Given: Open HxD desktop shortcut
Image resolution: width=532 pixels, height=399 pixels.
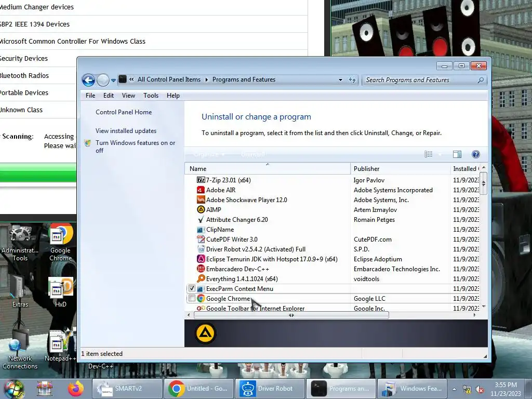Looking at the screenshot, I should coord(60,292).
